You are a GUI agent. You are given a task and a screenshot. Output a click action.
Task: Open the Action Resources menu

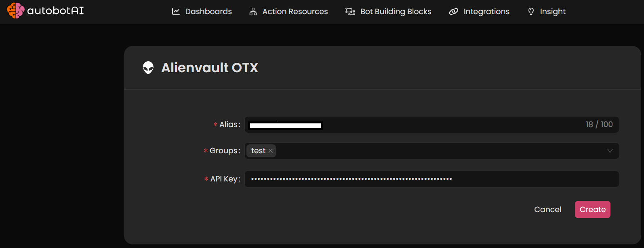pyautogui.click(x=288, y=12)
